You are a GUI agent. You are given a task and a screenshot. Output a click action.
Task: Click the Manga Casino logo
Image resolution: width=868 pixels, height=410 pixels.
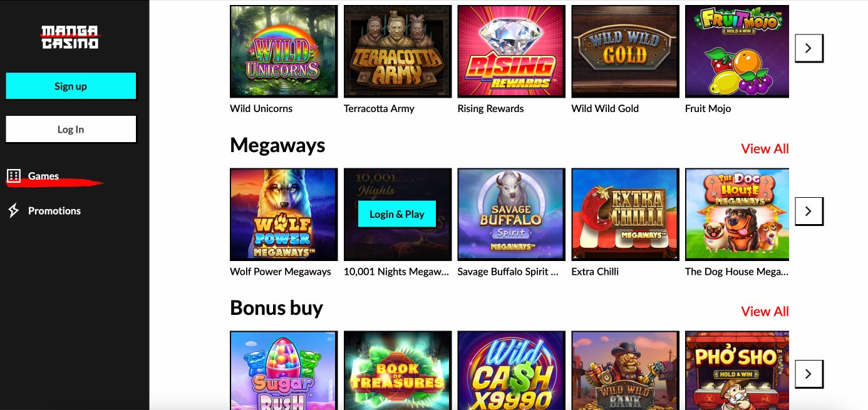[70, 37]
